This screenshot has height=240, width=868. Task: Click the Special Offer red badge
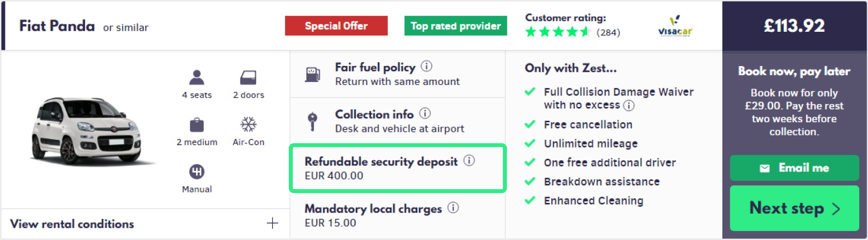(x=336, y=26)
